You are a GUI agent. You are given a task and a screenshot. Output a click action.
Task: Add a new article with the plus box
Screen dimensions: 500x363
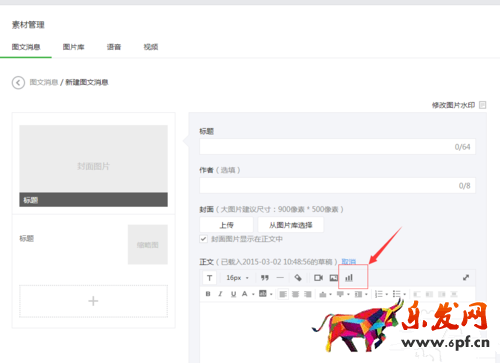(x=93, y=301)
